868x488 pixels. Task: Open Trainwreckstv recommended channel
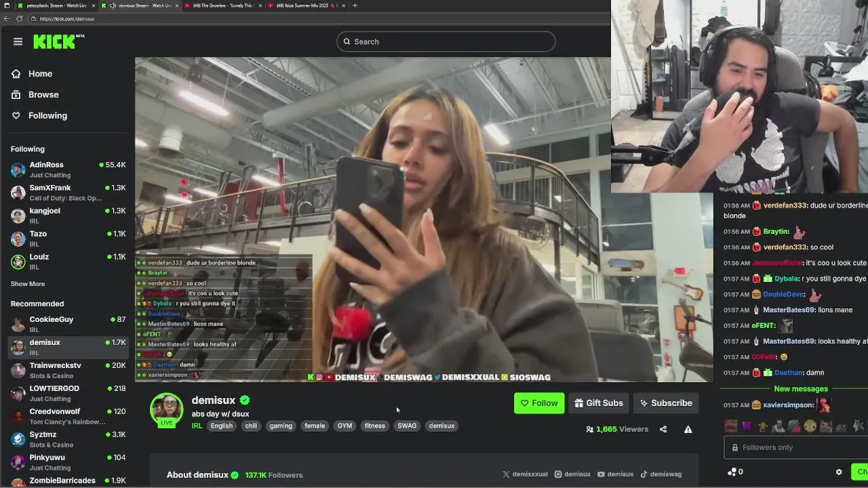pos(68,370)
